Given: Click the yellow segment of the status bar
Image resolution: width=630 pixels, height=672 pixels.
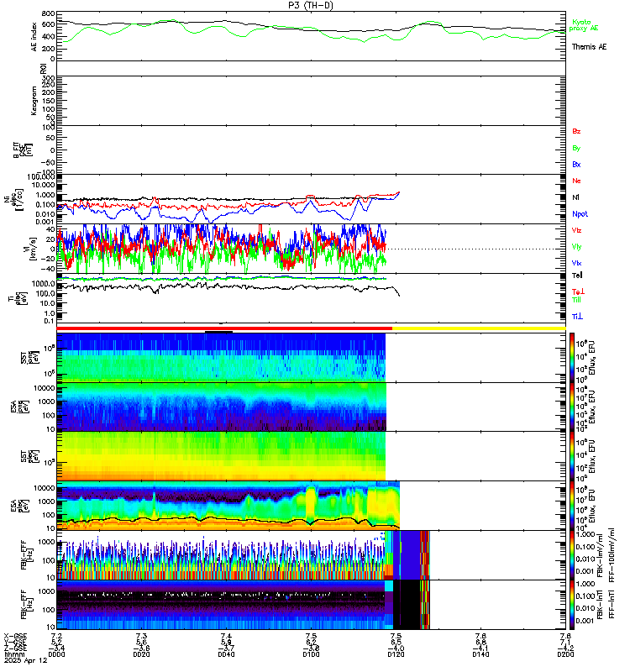Looking at the screenshot, I should [479, 328].
